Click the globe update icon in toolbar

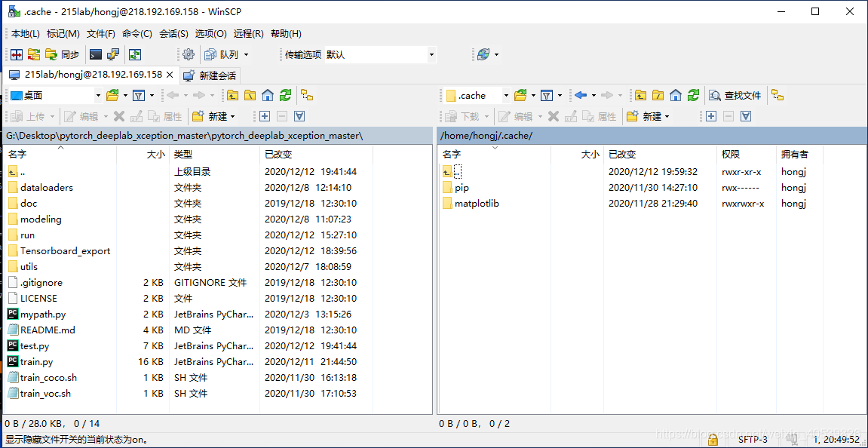coord(483,54)
